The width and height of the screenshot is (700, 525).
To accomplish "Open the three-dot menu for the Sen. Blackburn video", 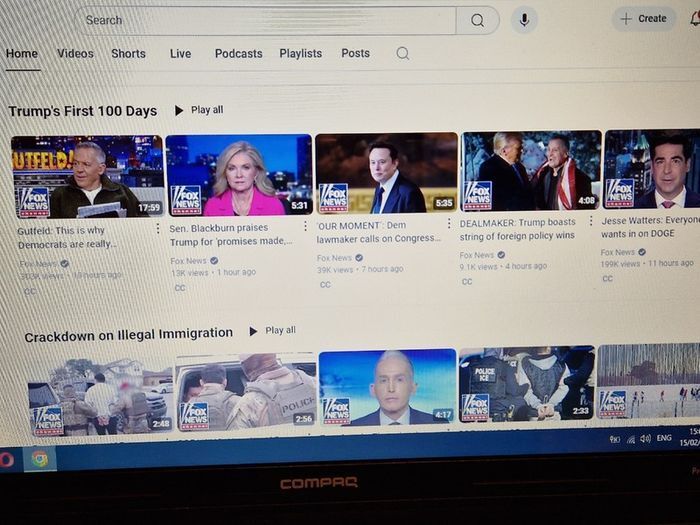I will click(305, 226).
